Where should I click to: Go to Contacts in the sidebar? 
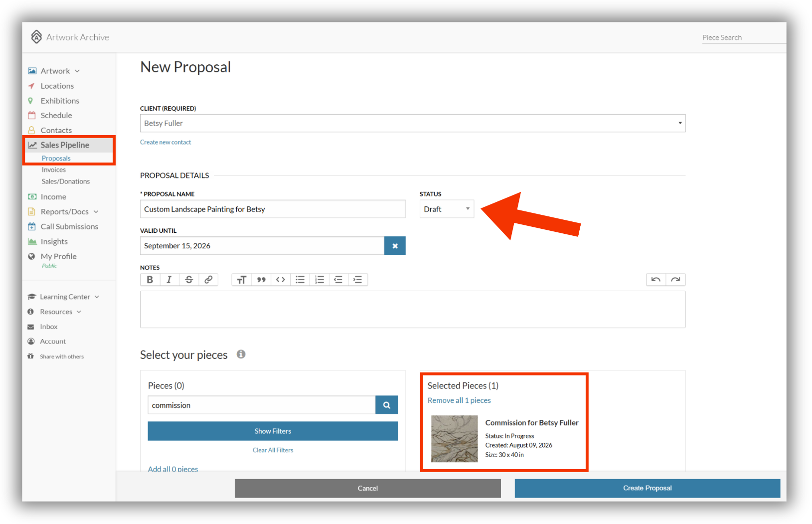pyautogui.click(x=56, y=130)
